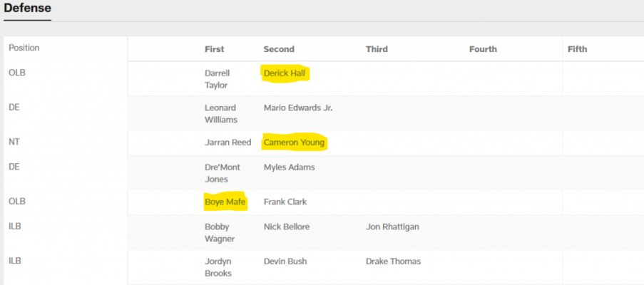This screenshot has width=644, height=285.
Task: Click the Fifth column header
Action: pyautogui.click(x=577, y=49)
